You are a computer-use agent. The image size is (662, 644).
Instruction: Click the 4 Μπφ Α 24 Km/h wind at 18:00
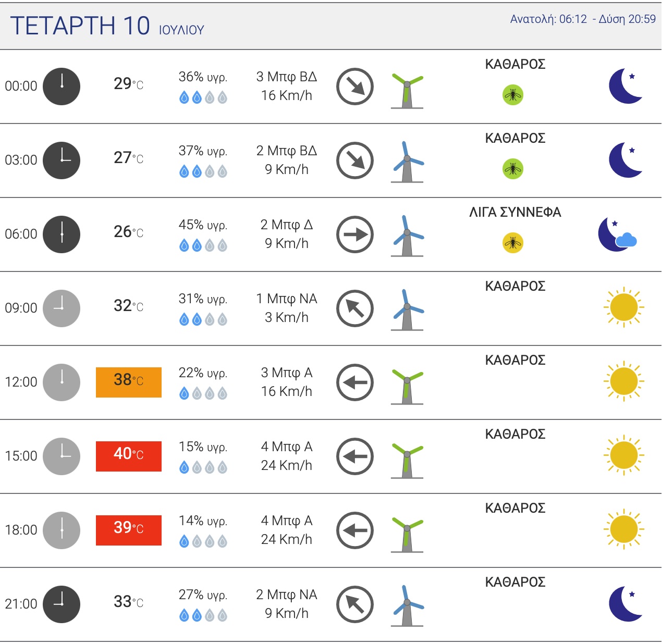(x=287, y=530)
